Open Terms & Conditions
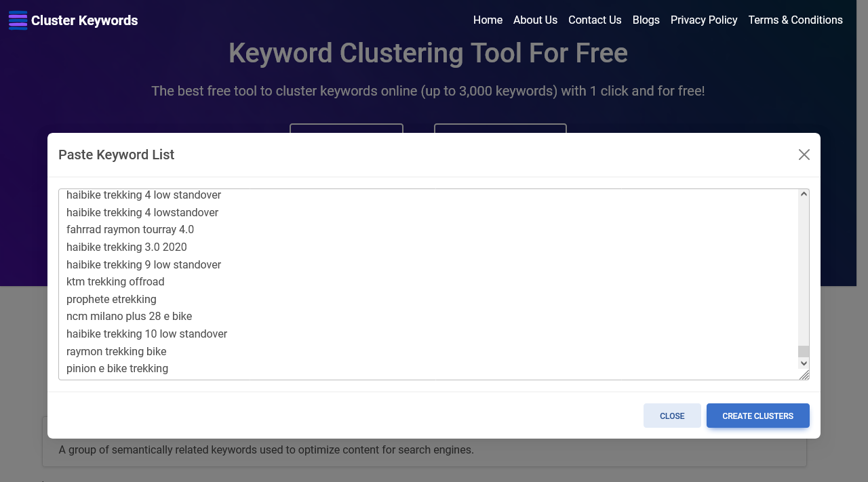 [795, 20]
